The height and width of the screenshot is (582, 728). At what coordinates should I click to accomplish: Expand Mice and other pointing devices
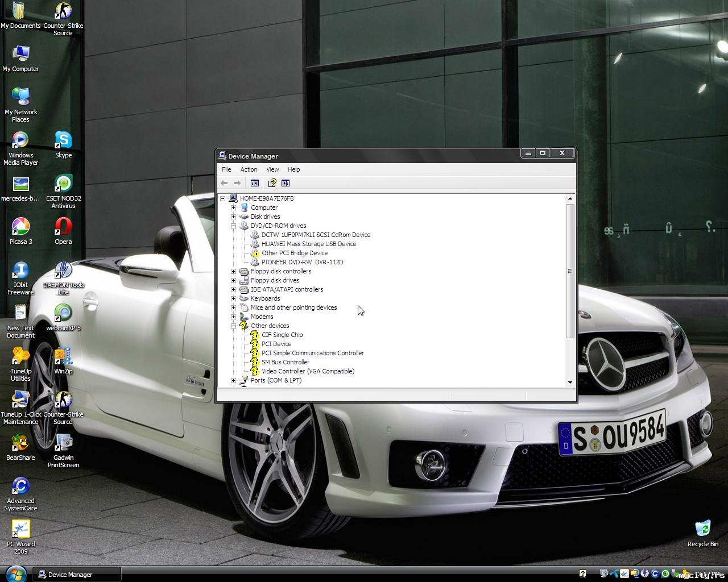coord(233,307)
